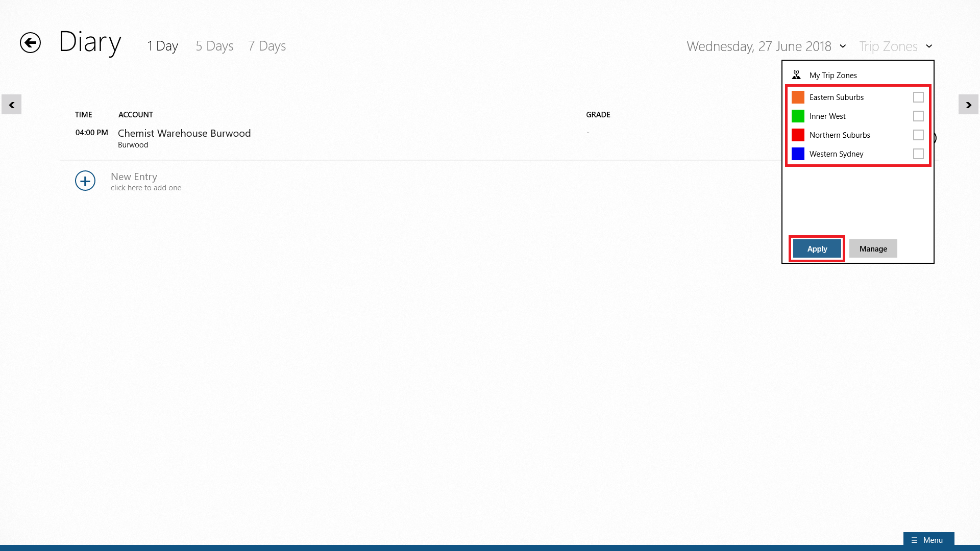Click the My Trip Zones map pin icon
This screenshot has height=551, width=980.
click(796, 75)
